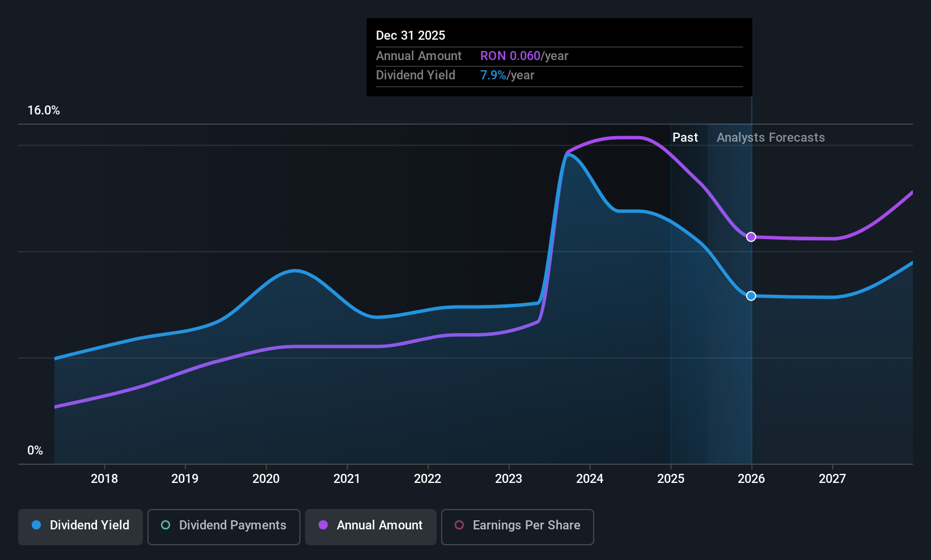Click the 2026 x-axis label
The image size is (931, 560).
point(751,478)
